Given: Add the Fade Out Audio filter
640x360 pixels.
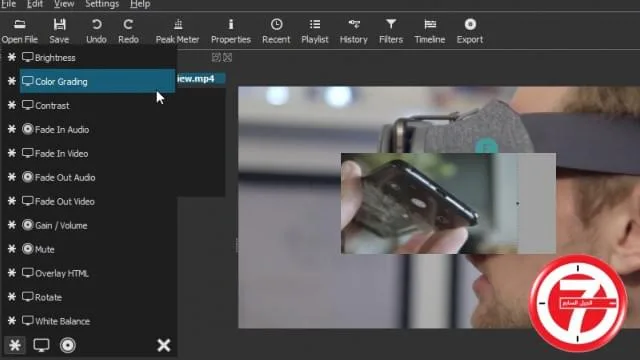Looking at the screenshot, I should tap(98, 178).
